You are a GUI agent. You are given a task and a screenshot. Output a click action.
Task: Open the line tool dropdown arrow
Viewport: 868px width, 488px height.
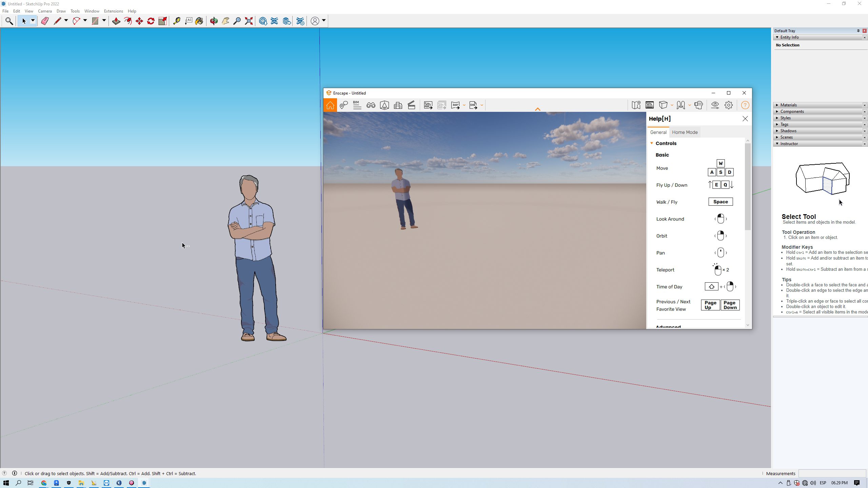[66, 21]
